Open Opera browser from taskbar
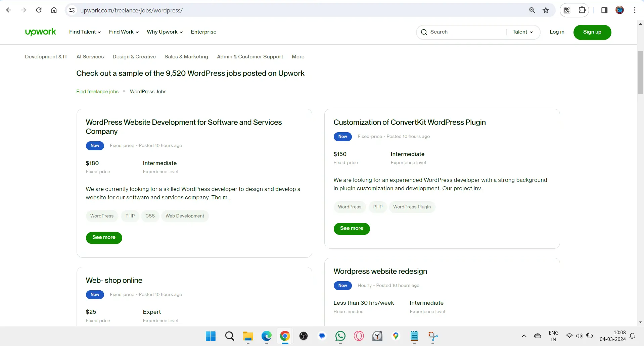This screenshot has width=644, height=346. tap(359, 336)
